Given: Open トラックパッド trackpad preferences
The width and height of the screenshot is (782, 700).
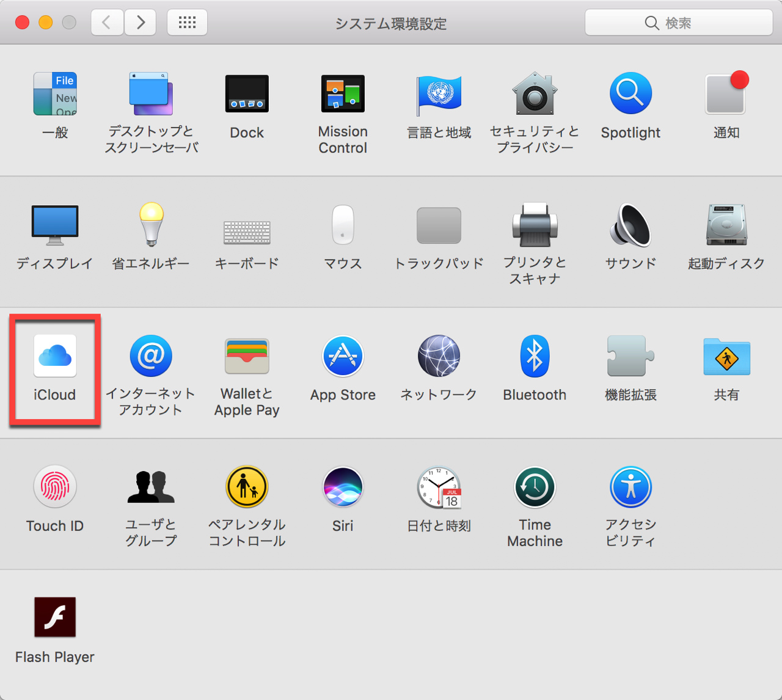Looking at the screenshot, I should [439, 225].
